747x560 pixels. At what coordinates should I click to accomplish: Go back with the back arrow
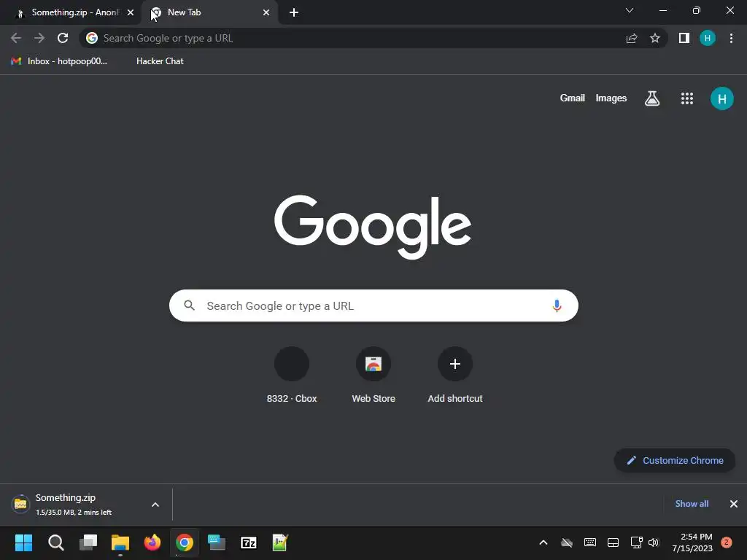(16, 38)
